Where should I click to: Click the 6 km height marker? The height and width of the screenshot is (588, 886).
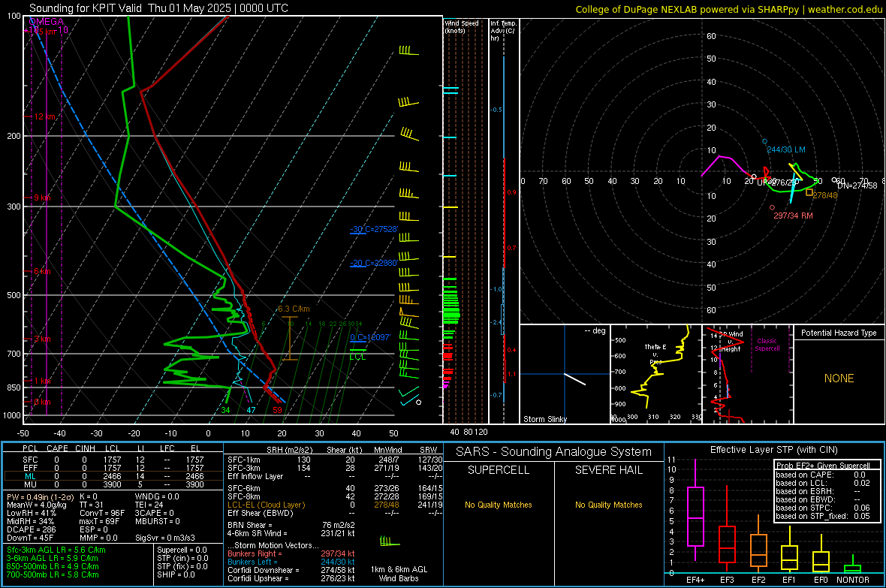point(42,271)
